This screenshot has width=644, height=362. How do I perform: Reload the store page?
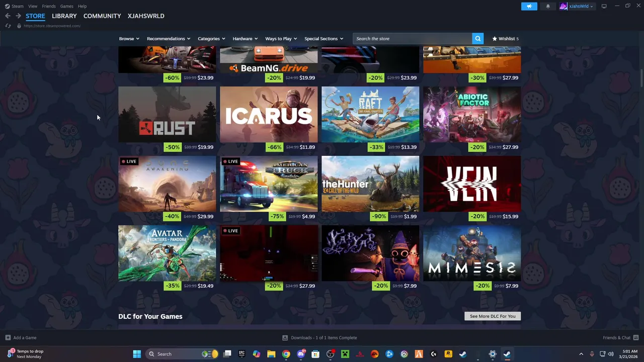tap(8, 26)
